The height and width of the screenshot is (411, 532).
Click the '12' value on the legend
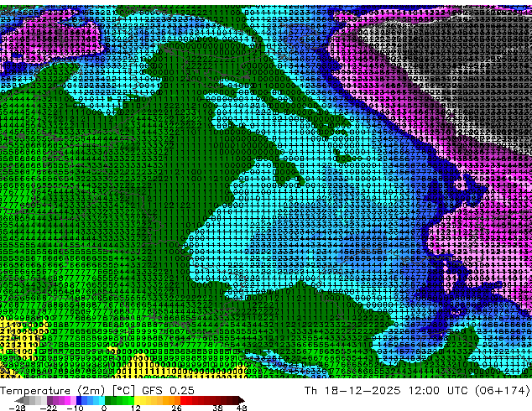click(x=136, y=408)
